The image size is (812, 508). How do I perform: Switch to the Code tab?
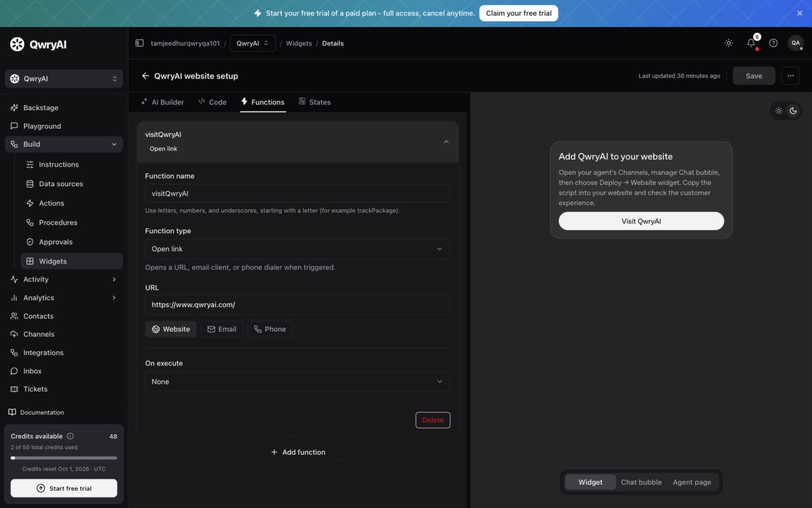tap(213, 102)
